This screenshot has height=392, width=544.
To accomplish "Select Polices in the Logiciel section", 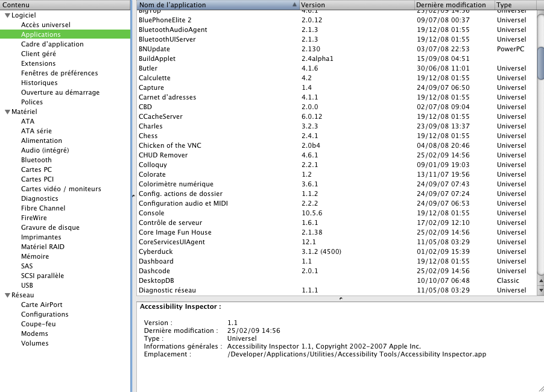I will [32, 102].
